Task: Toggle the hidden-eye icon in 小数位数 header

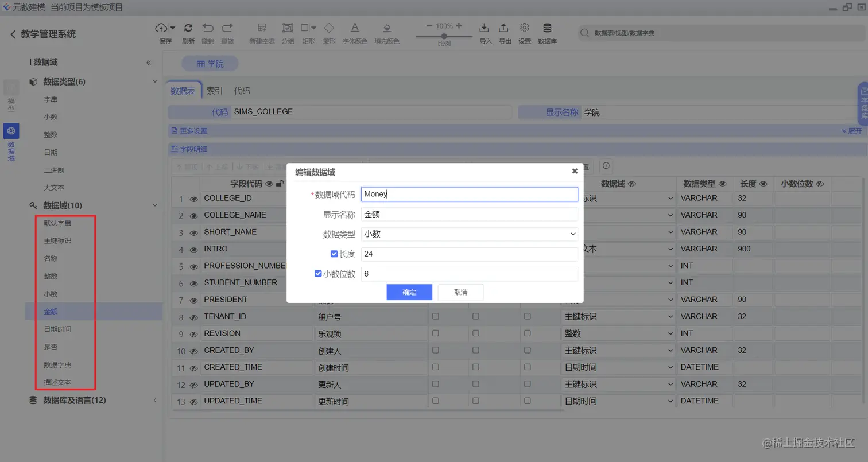Action: pyautogui.click(x=820, y=184)
